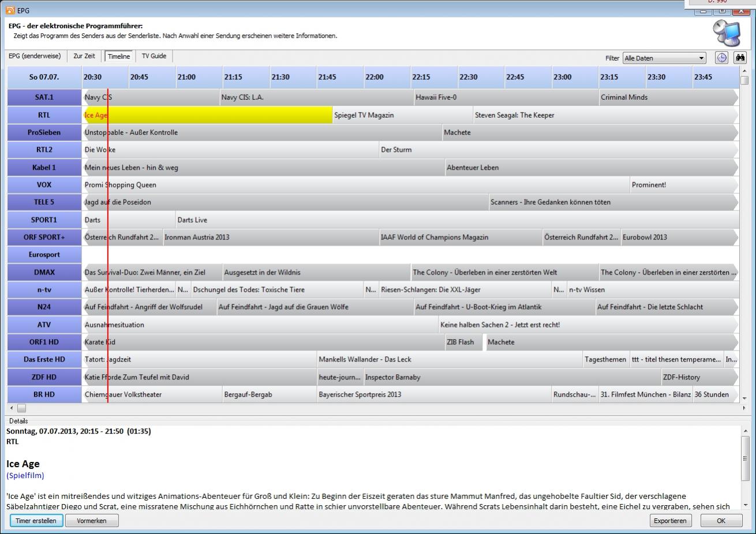The width and height of the screenshot is (756, 534).
Task: Select 'Spiegel TV Magazin' programme
Action: (x=402, y=115)
